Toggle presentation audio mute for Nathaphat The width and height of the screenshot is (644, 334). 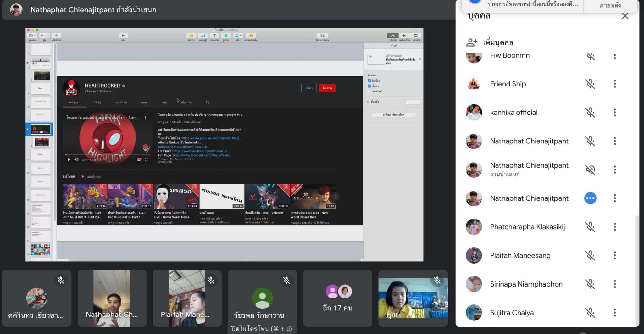(590, 170)
